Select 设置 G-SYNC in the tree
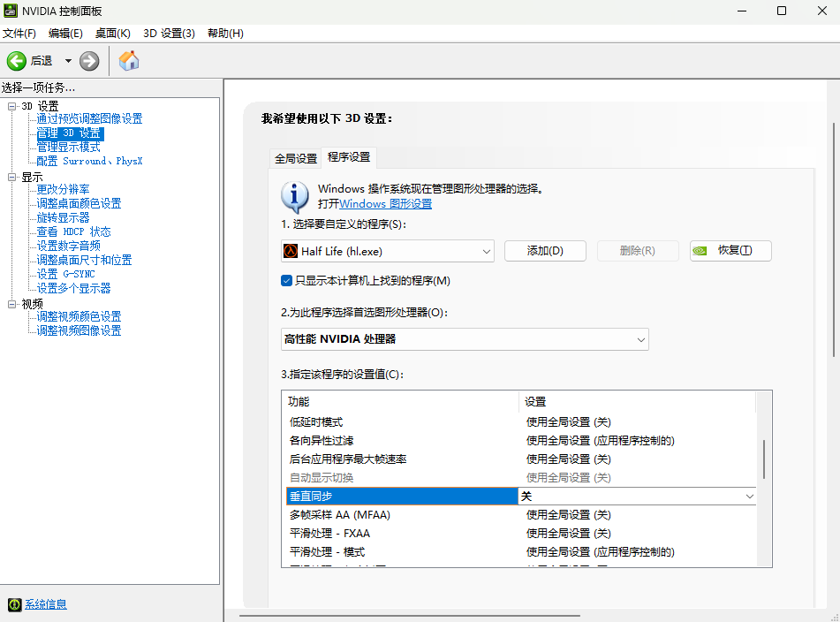Viewport: 840px width, 622px height. pos(65,274)
